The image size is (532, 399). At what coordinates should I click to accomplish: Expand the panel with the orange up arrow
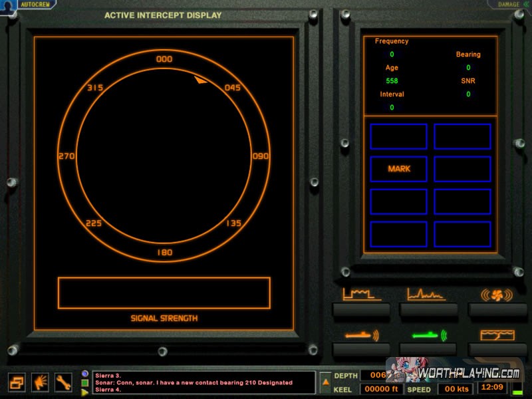tap(325, 382)
